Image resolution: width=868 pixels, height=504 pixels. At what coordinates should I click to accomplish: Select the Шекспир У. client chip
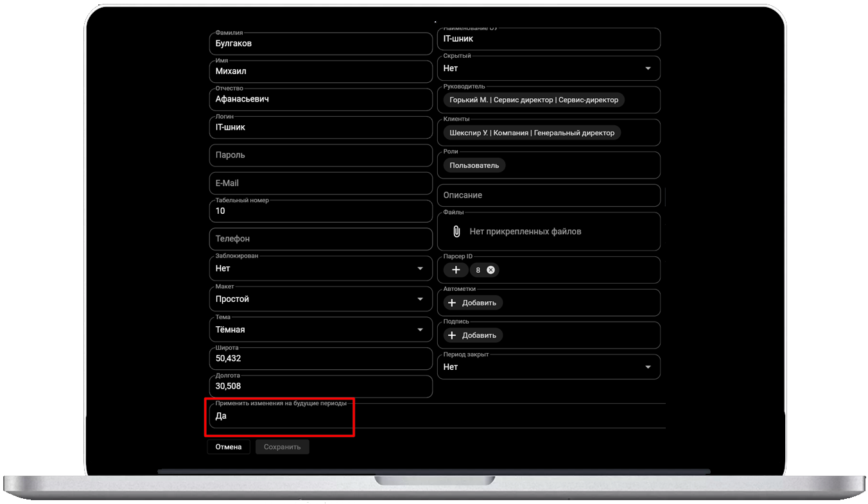pyautogui.click(x=532, y=133)
